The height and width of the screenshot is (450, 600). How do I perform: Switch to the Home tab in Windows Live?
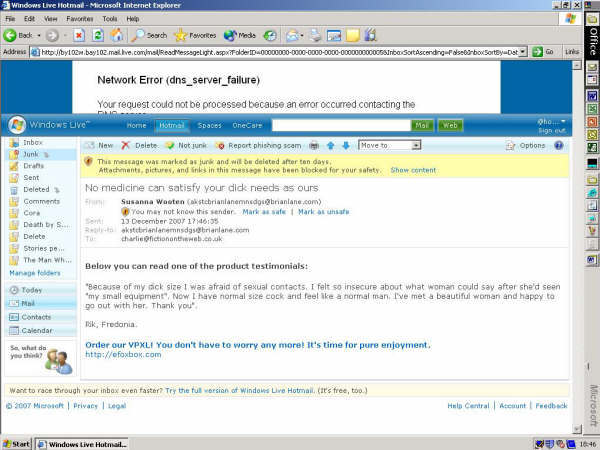[136, 126]
